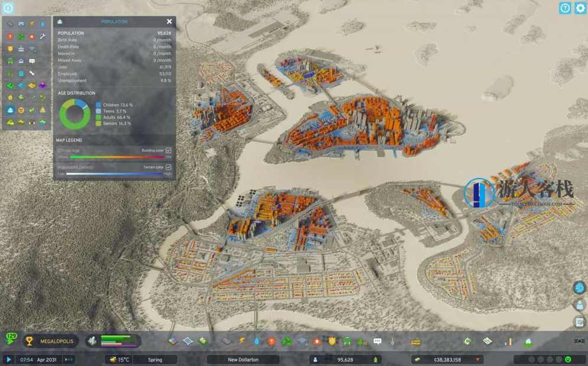Image resolution: width=588 pixels, height=366 pixels.
Task: Select the Police shield icon in the toolbar
Action: point(333,341)
